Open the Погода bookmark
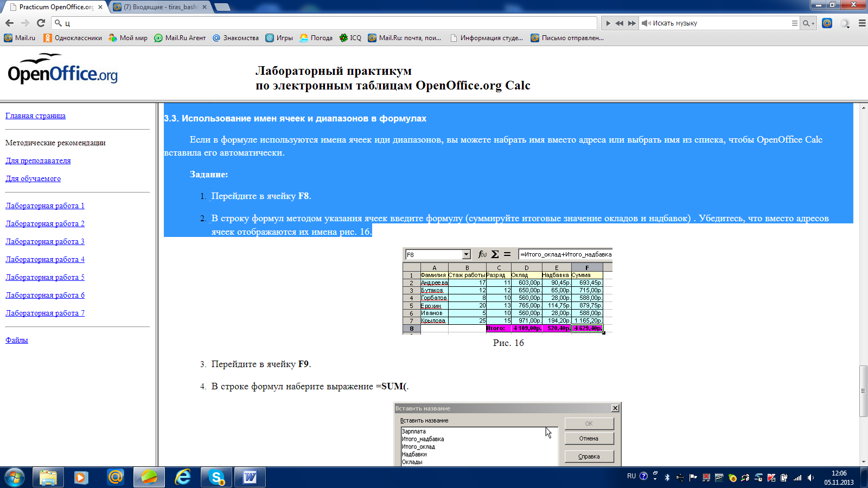 (316, 38)
